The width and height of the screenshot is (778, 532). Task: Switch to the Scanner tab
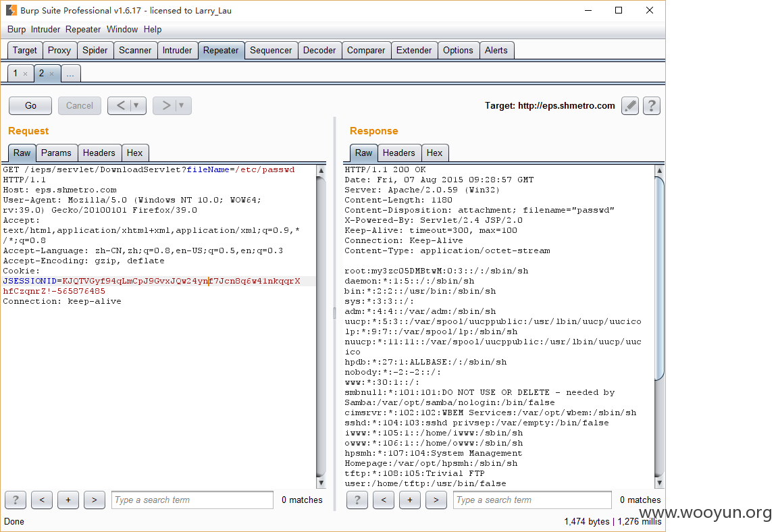pyautogui.click(x=135, y=50)
